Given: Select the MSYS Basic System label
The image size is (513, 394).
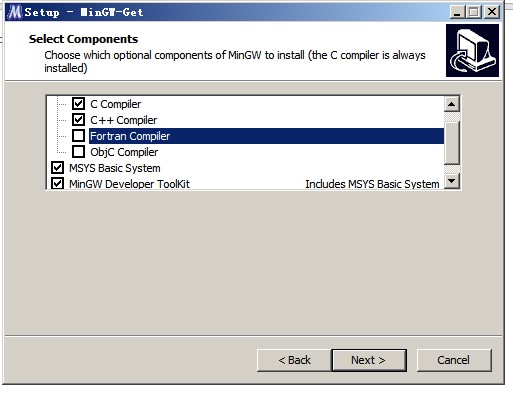Looking at the screenshot, I should click(x=115, y=168).
